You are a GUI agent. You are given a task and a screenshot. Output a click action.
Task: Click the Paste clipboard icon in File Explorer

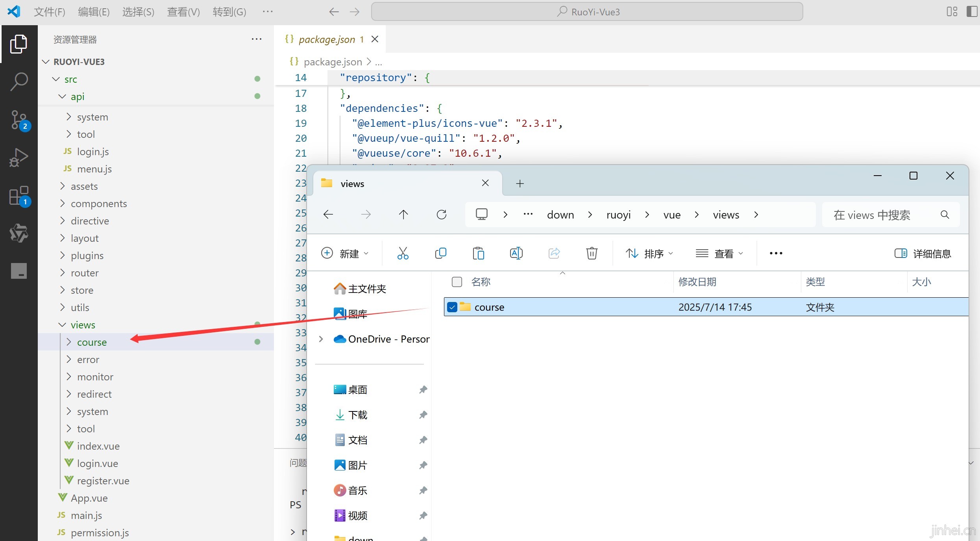478,253
